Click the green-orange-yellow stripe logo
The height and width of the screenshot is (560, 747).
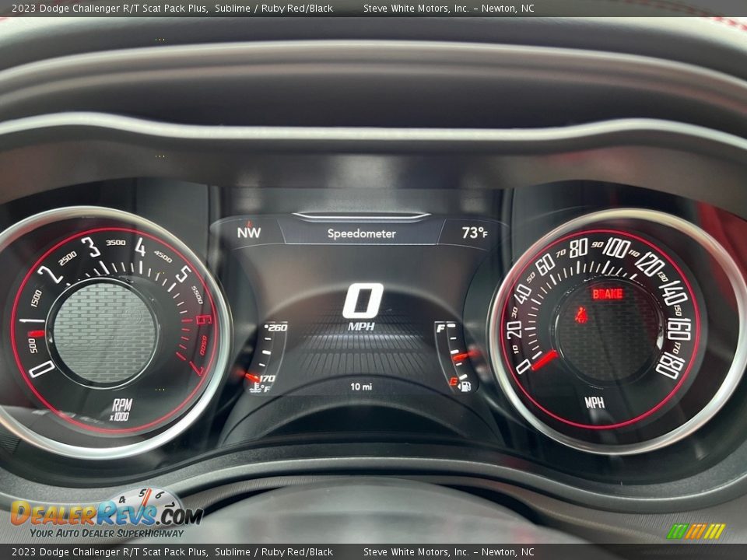696,531
